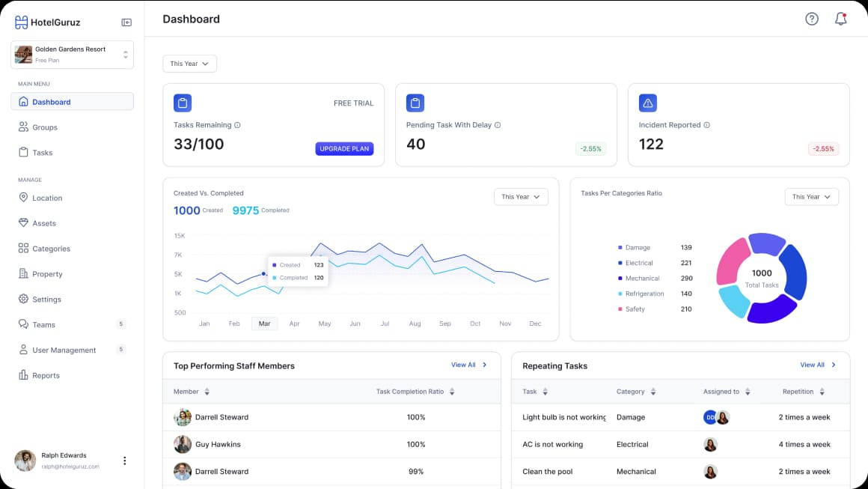Select the Property building icon
This screenshot has height=489, width=868.
tap(25, 273)
